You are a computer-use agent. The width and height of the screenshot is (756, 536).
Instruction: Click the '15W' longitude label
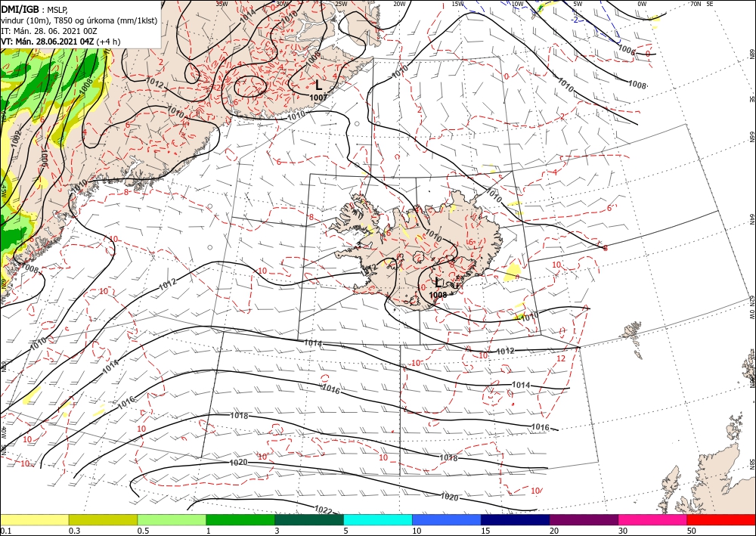click(x=458, y=4)
